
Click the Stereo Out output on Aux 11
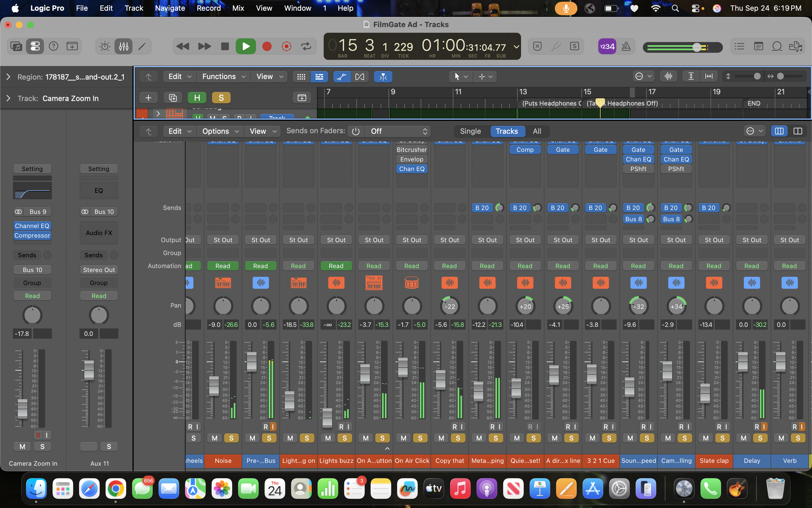99,270
